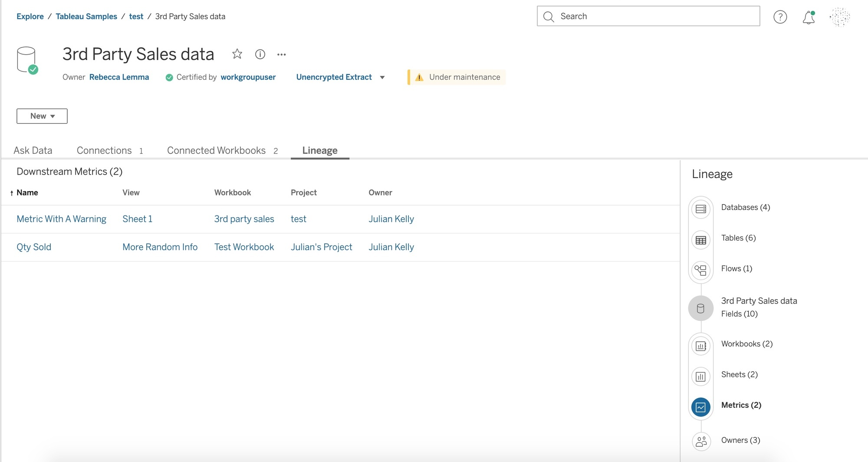Open details via the info circle icon
This screenshot has width=868, height=462.
coord(260,54)
